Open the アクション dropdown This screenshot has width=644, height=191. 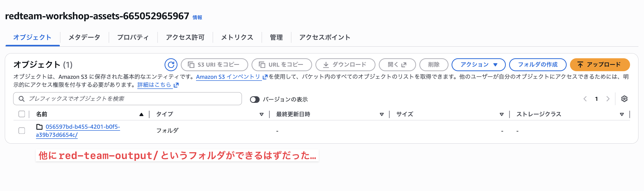click(x=478, y=65)
